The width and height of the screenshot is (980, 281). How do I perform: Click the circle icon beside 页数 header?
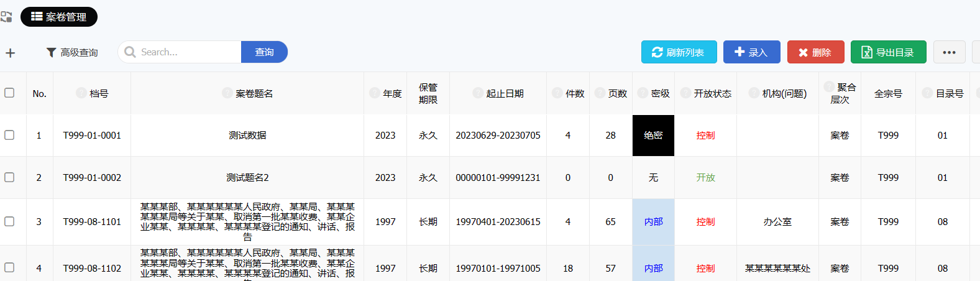600,93
